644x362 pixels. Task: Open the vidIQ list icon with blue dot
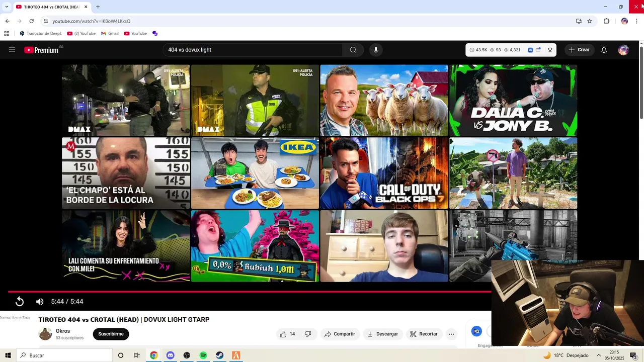tap(538, 50)
